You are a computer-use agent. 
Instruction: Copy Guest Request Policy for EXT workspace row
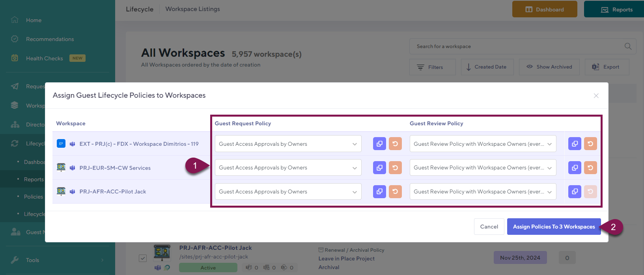[379, 144]
